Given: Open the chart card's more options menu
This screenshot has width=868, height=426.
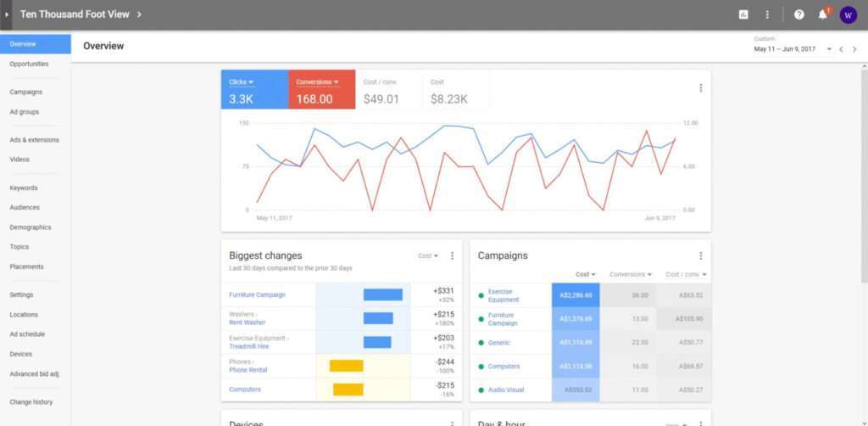Looking at the screenshot, I should pos(700,87).
